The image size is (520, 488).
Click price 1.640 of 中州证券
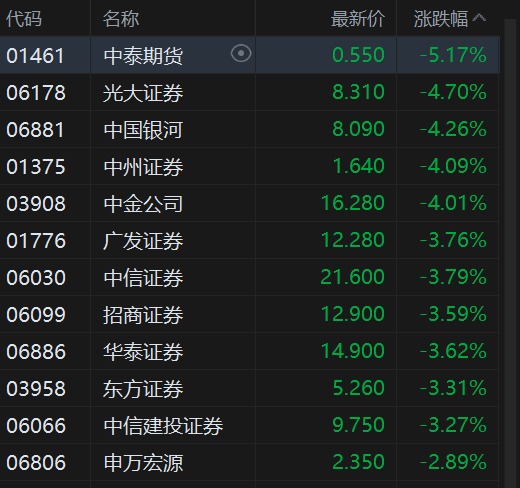pos(359,166)
